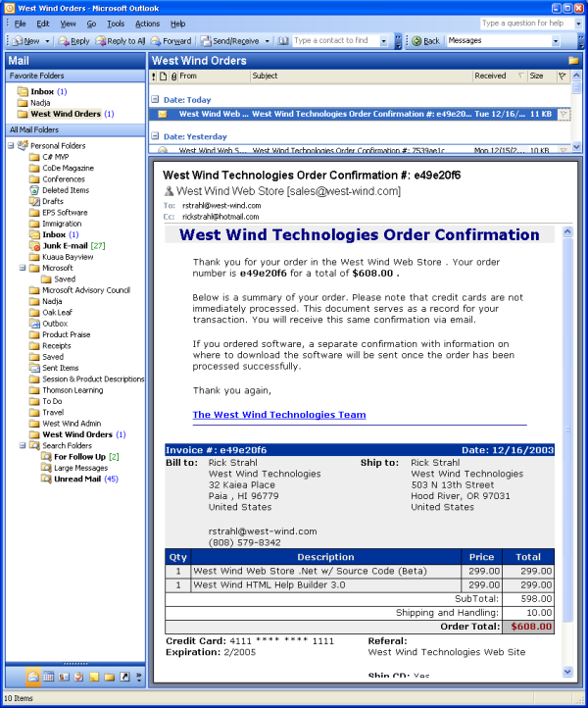Toggle the follow-up flag on the selected message

[x=563, y=115]
